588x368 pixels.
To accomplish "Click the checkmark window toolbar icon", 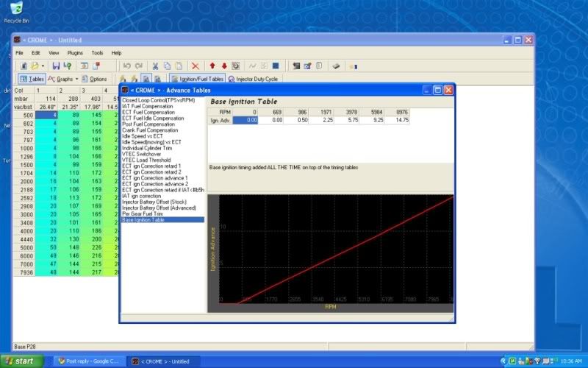I will click(307, 66).
